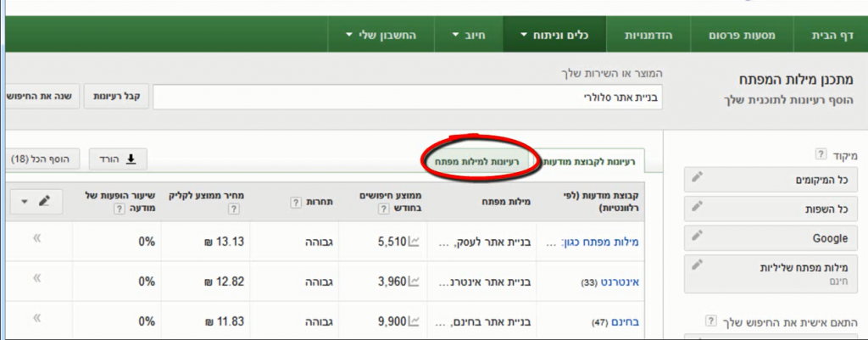The height and width of the screenshot is (340, 868).
Task: Switch to רעיונות לקבוצת מודעות tab
Action: click(x=590, y=161)
